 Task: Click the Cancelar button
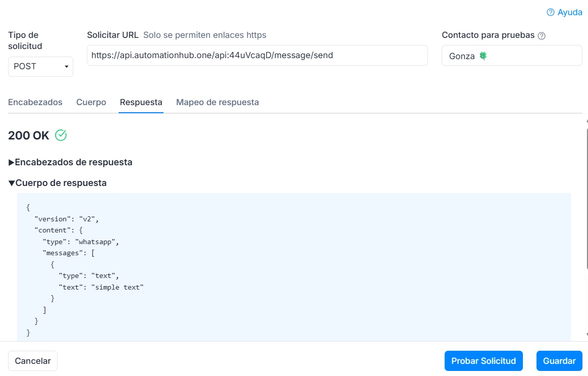click(x=33, y=361)
